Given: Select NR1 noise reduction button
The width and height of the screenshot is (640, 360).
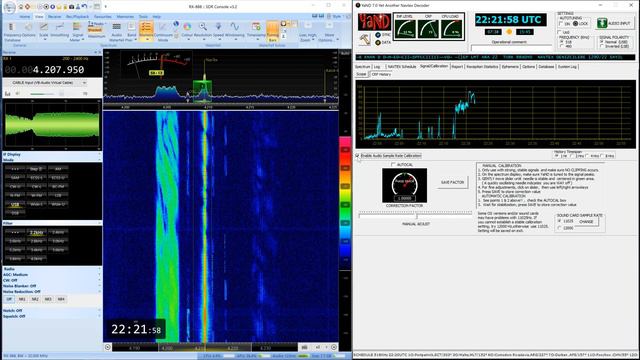Looking at the screenshot, I should click(22, 299).
